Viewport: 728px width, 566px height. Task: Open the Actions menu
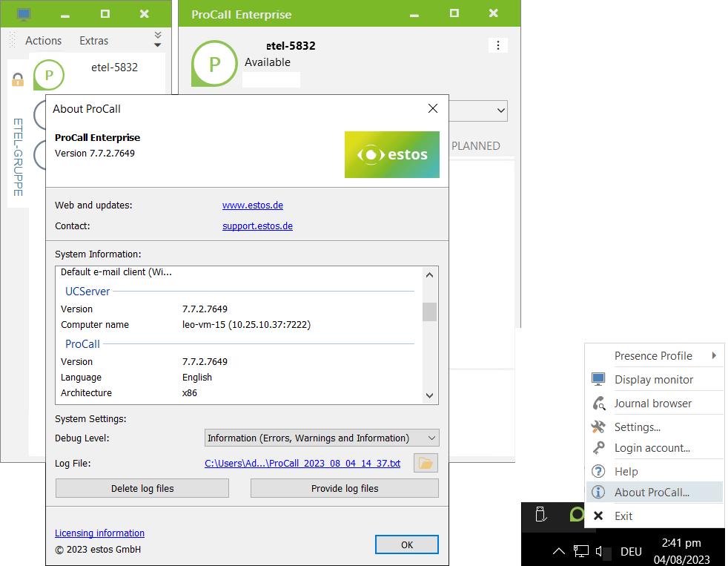point(44,41)
